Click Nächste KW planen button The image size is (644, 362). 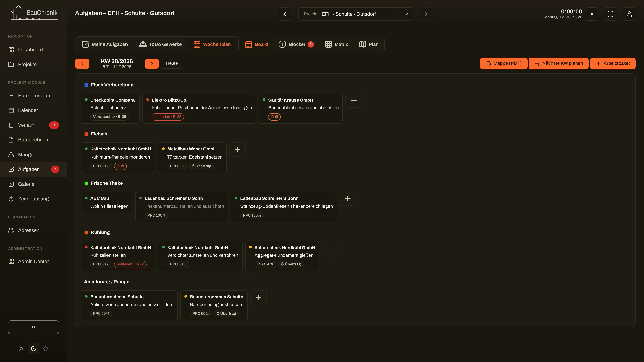(558, 64)
